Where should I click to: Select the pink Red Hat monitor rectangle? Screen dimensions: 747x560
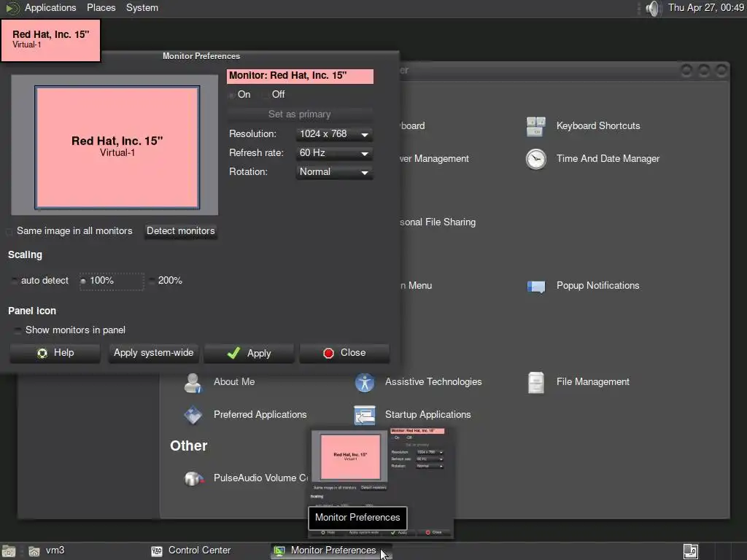point(117,147)
